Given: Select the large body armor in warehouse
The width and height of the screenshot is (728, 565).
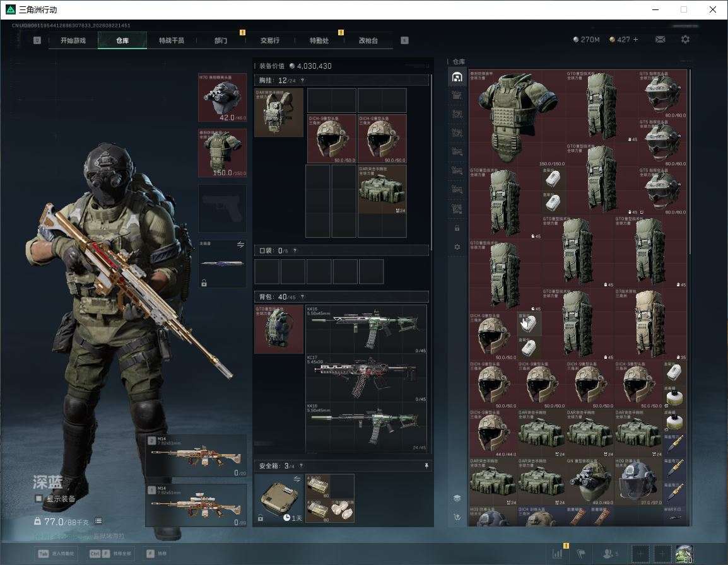Looking at the screenshot, I should [x=517, y=118].
